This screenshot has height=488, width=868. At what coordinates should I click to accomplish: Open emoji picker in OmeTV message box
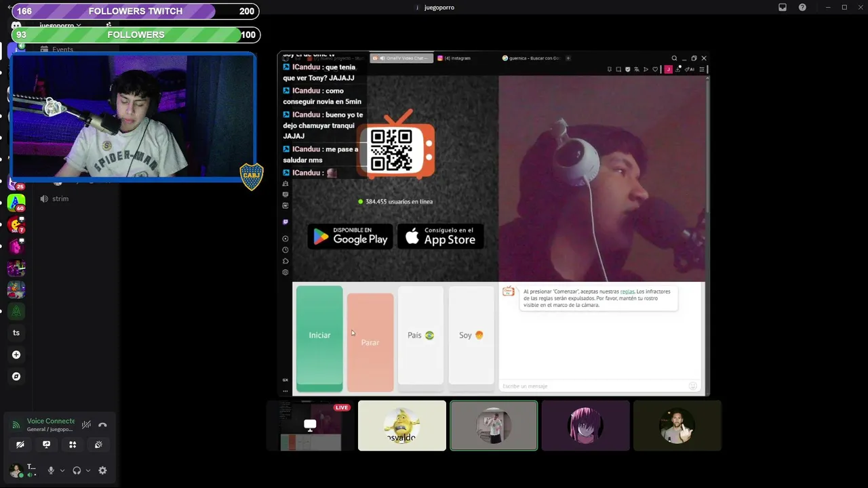[x=693, y=386]
